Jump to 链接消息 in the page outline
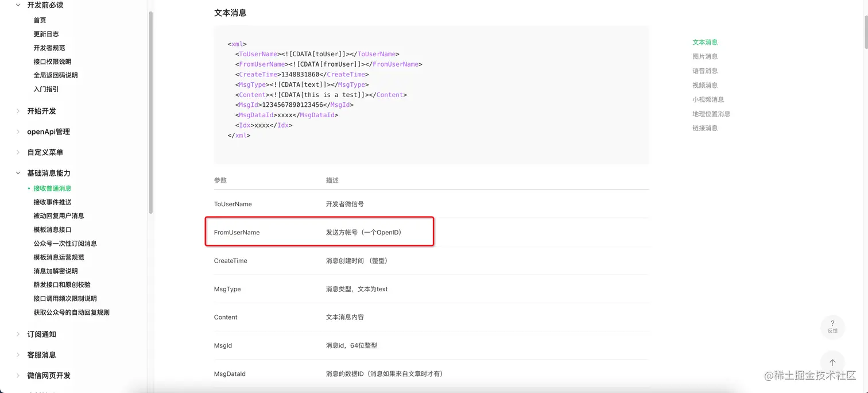The image size is (868, 393). (705, 128)
